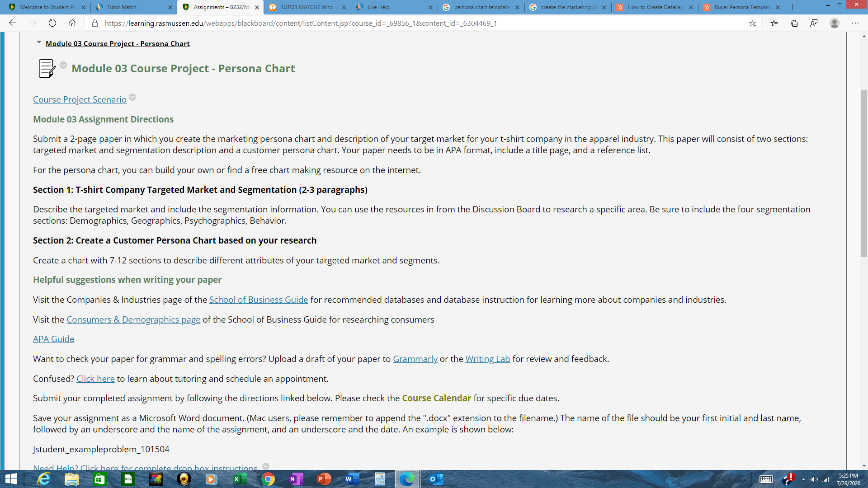Open the Consumers & Demographics page link

pos(133,320)
